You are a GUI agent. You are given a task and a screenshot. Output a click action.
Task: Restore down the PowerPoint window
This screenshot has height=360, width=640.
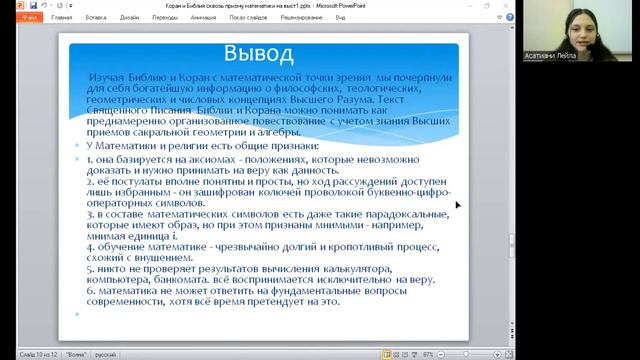point(487,6)
